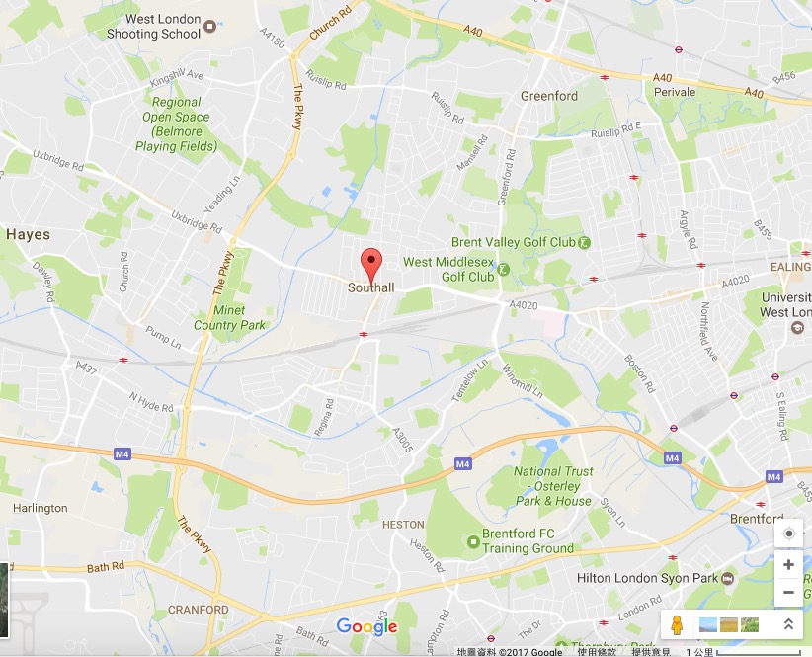Switch to satellite view thumbnail at bottom-left
The height and width of the screenshot is (657, 812).
click(x=4, y=601)
